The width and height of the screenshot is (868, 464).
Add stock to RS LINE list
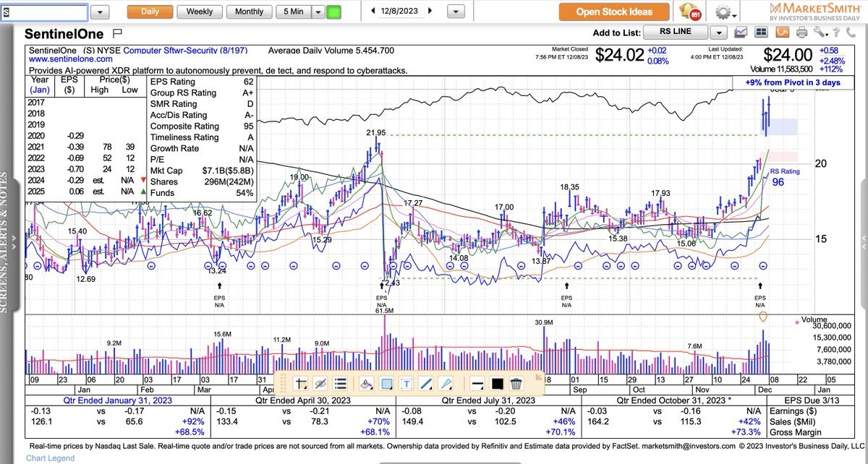pos(676,32)
